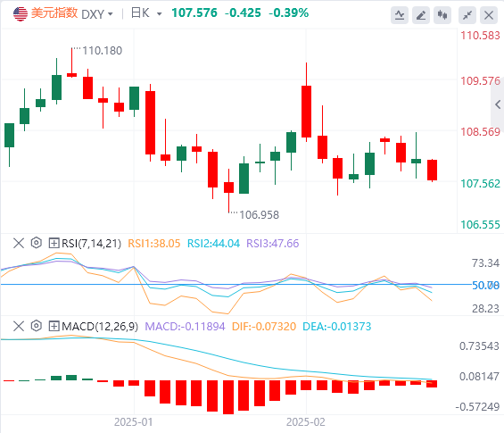Viewport: 504px width, 433px height.
Task: Switch chart style with candlestick icon
Action: pos(442,15)
